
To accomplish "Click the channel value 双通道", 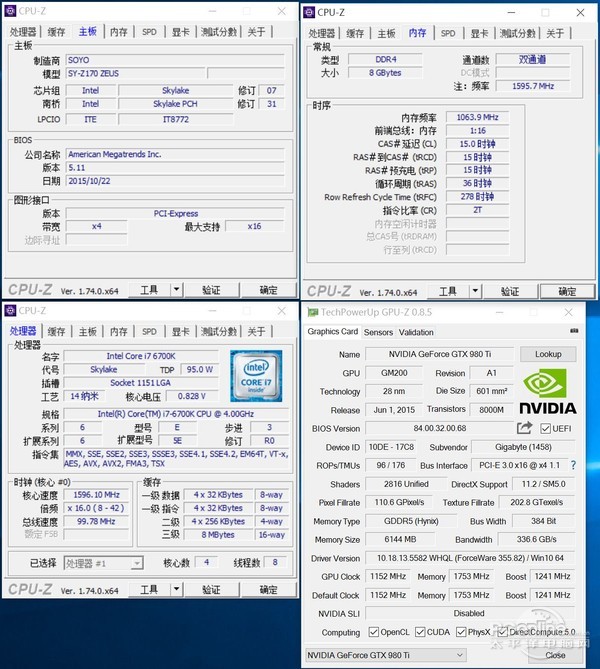I will [x=533, y=59].
